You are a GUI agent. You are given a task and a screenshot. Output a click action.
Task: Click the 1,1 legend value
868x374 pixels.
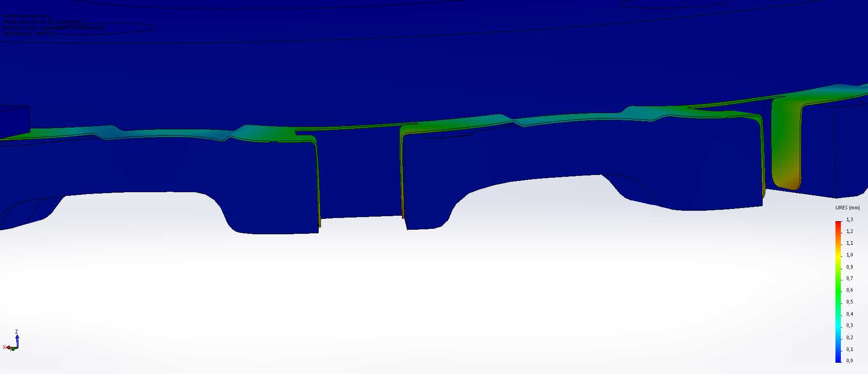click(x=849, y=243)
